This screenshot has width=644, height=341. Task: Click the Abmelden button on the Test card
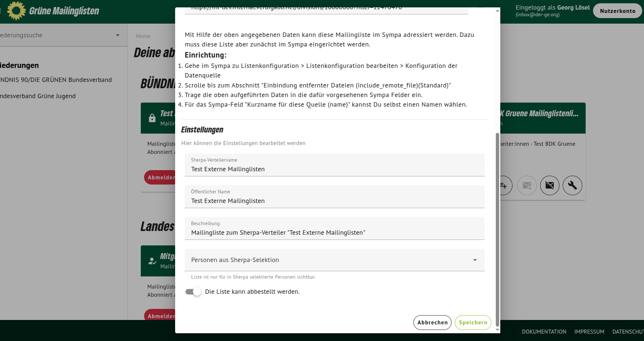click(160, 178)
